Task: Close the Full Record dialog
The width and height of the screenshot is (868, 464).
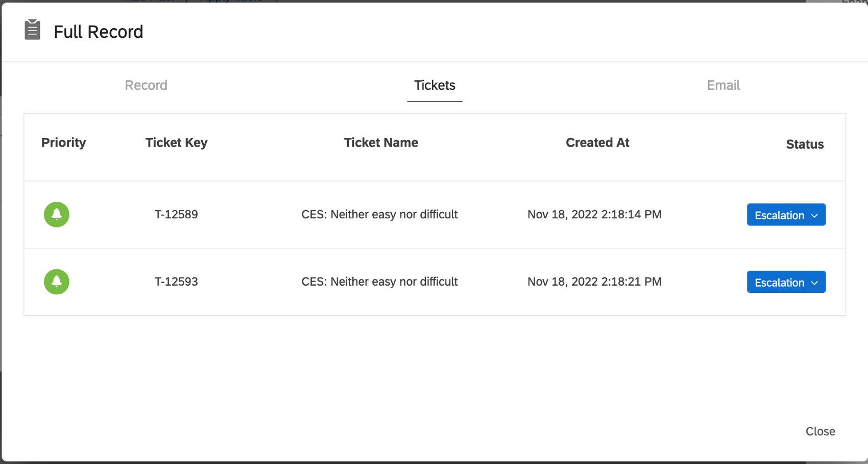Action: pos(820,431)
